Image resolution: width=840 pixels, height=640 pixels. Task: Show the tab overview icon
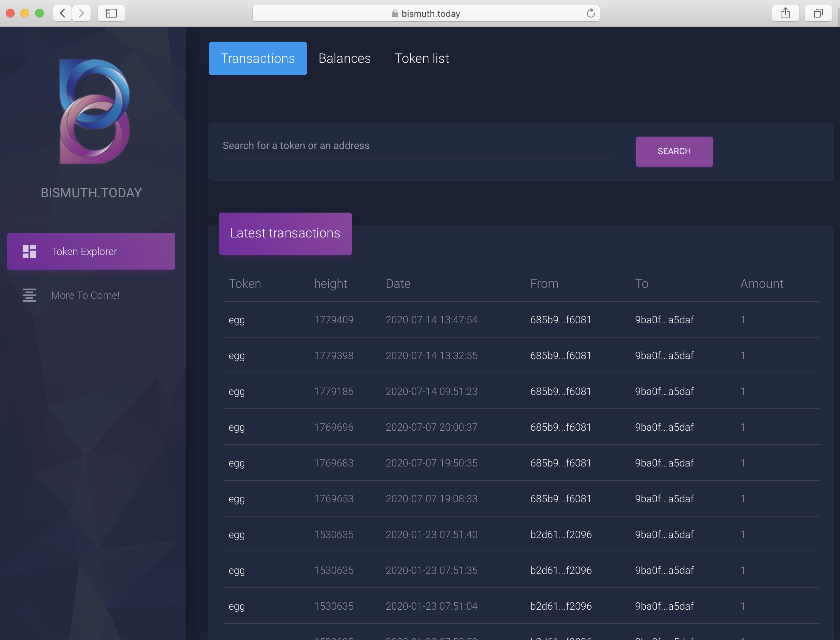tap(818, 14)
